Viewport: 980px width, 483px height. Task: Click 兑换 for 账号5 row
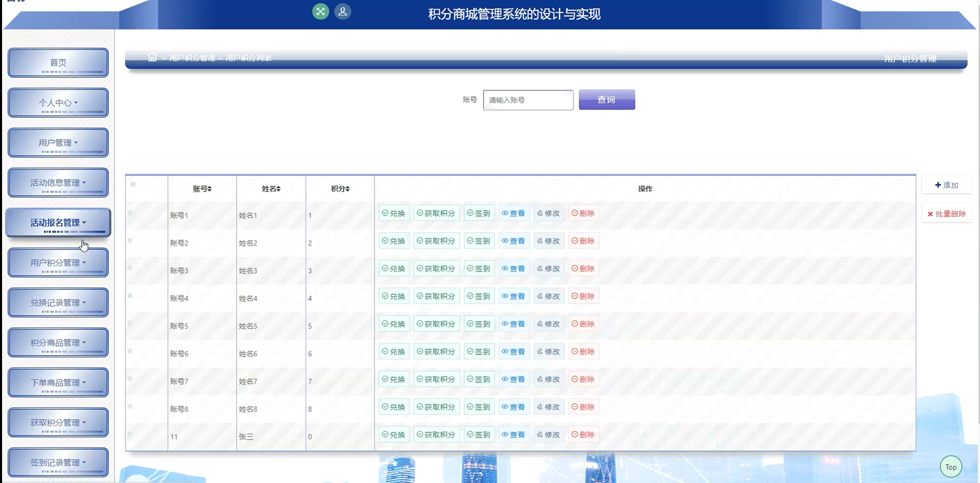pos(394,323)
